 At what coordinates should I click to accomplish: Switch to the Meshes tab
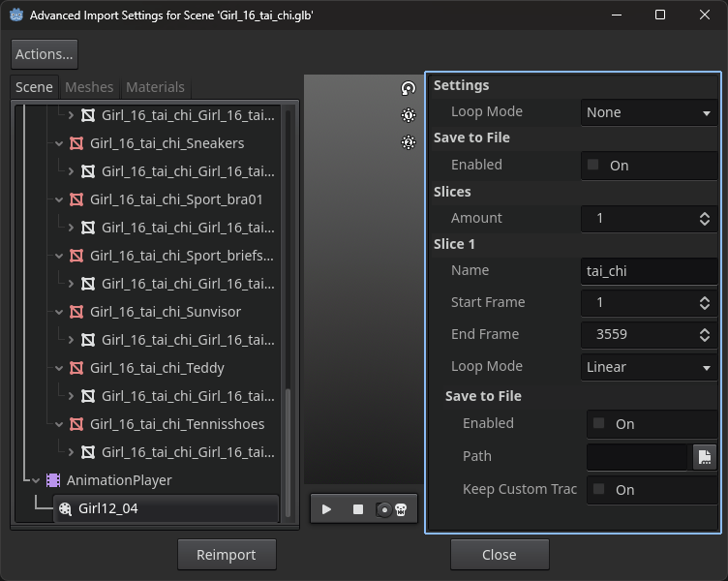(x=89, y=87)
